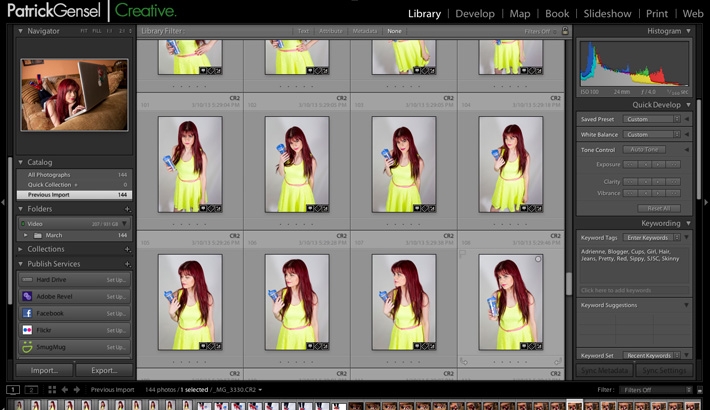Expand the White Balance section triangle
Image resolution: width=710 pixels, height=410 pixels.
point(687,135)
